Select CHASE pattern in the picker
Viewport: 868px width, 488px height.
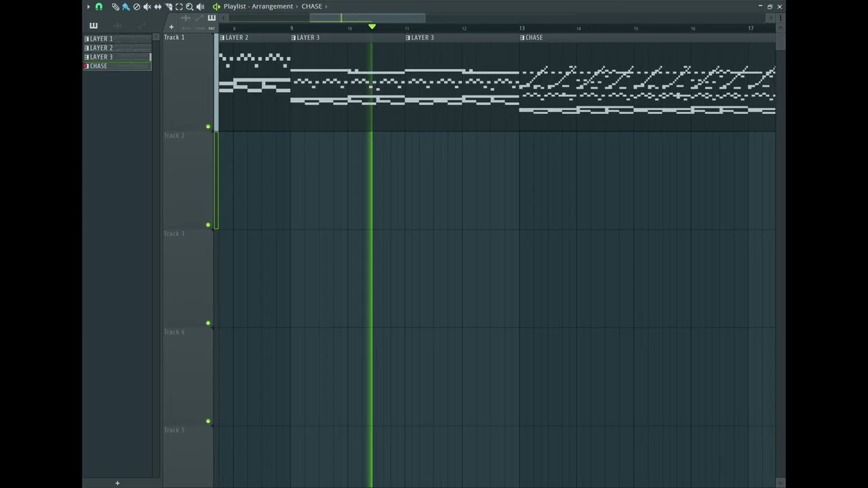117,66
